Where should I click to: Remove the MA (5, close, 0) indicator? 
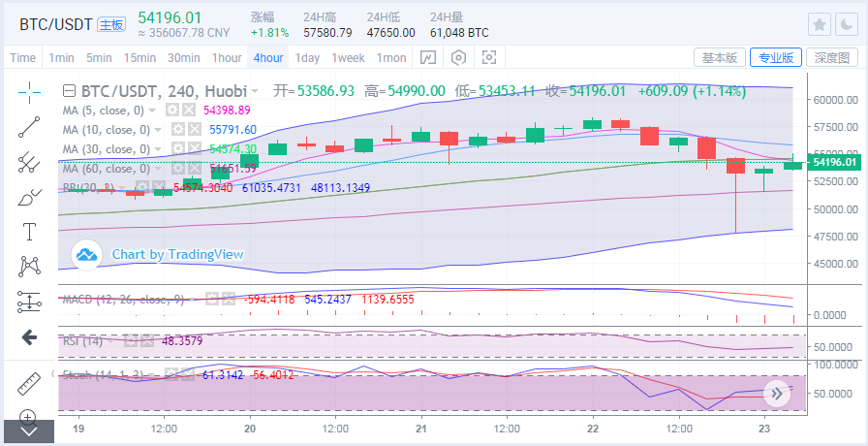click(189, 110)
